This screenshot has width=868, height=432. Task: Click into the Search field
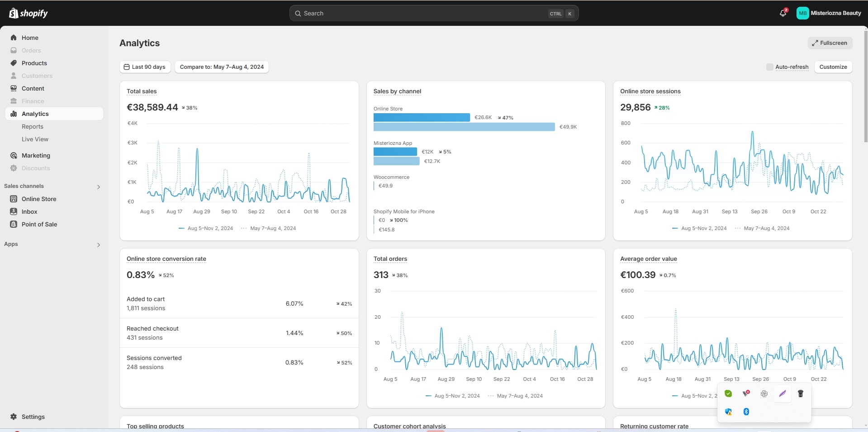click(421, 14)
